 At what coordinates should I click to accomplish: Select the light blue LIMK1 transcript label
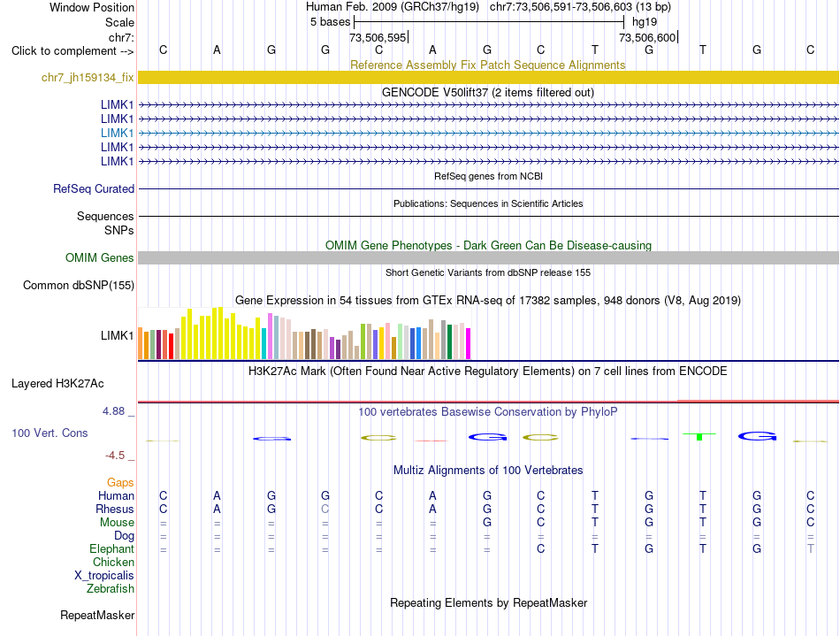(117, 133)
